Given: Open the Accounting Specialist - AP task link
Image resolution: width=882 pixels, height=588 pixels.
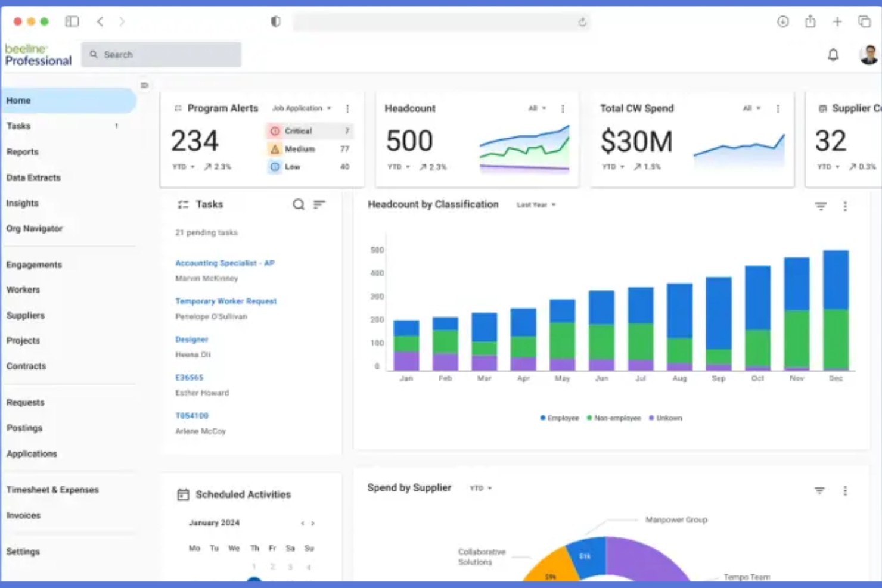Looking at the screenshot, I should click(225, 263).
